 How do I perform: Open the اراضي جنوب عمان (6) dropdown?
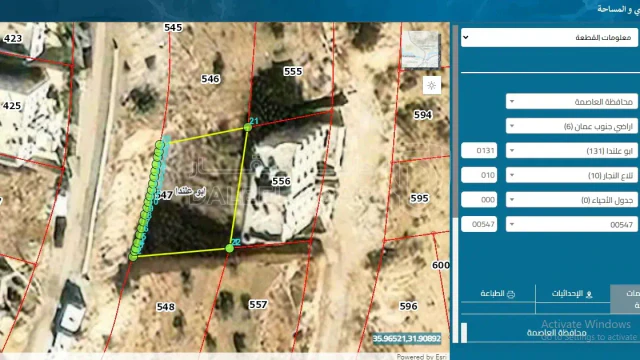(571, 126)
